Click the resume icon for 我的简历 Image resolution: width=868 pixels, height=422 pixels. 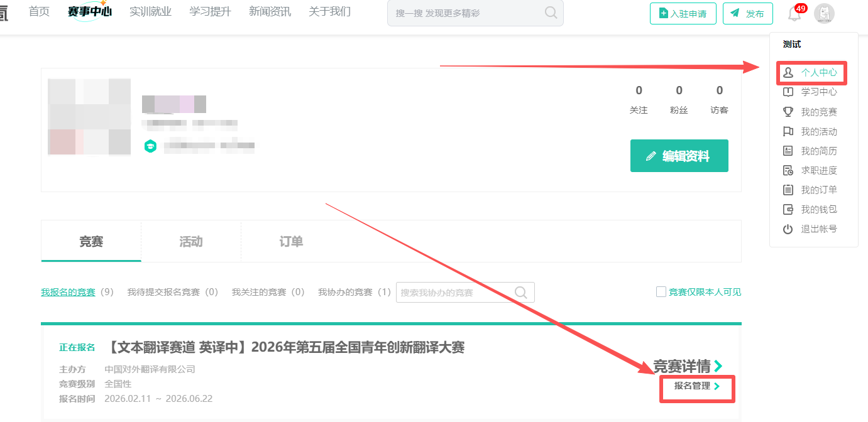point(788,151)
